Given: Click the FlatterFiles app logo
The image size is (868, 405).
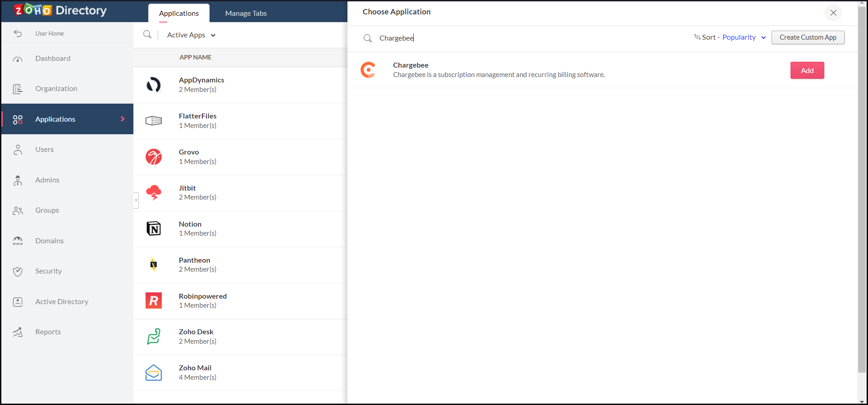Looking at the screenshot, I should tap(154, 121).
